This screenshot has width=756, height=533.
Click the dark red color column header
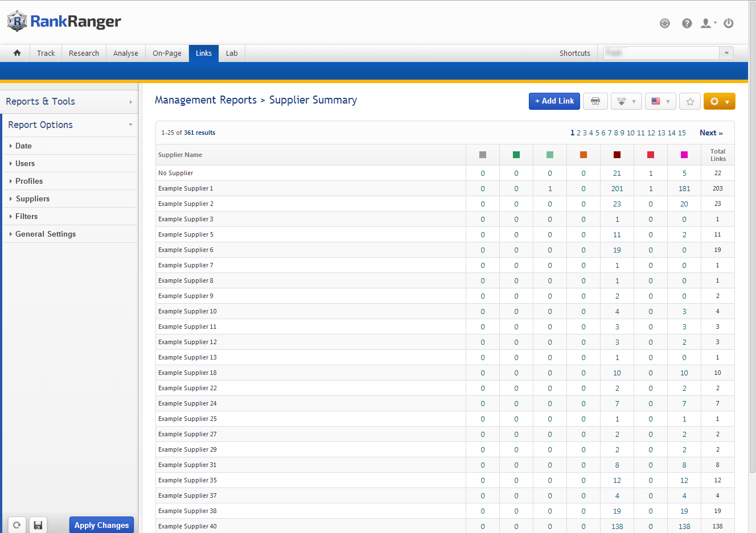(x=617, y=155)
